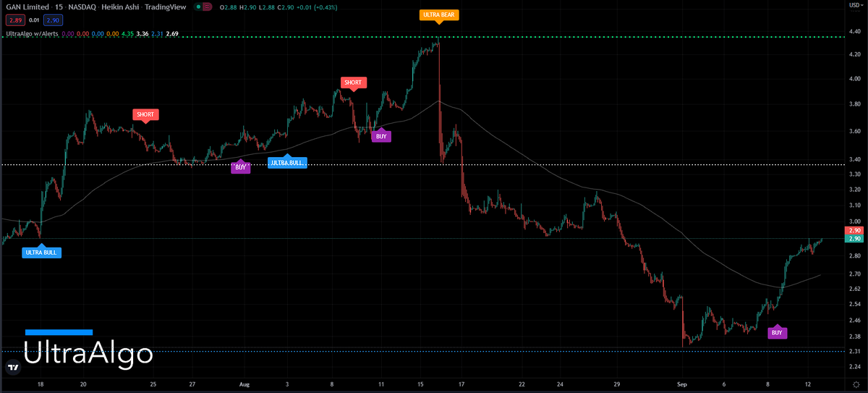
Task: Click the orange ULTRA BEAR signal label
Action: tap(439, 14)
